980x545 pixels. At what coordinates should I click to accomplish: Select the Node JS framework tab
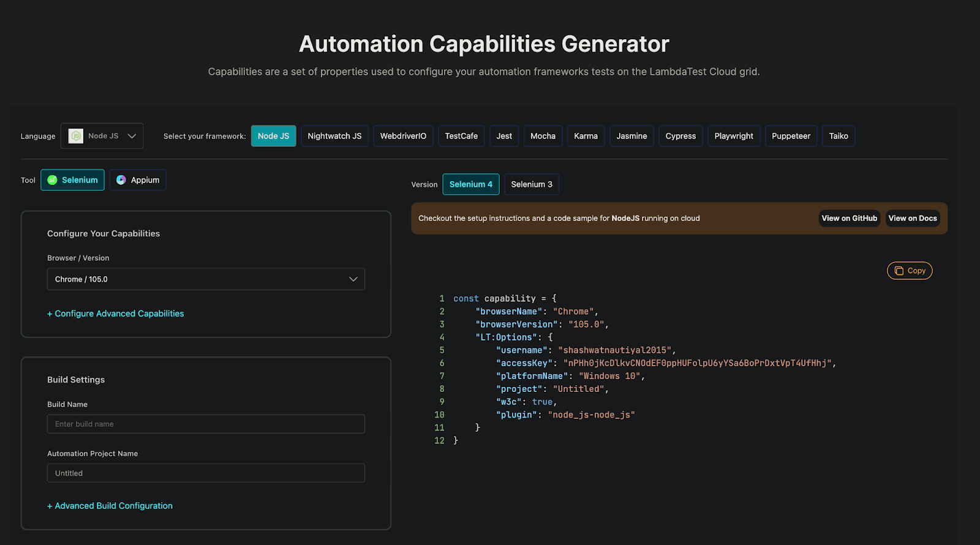[x=273, y=136]
